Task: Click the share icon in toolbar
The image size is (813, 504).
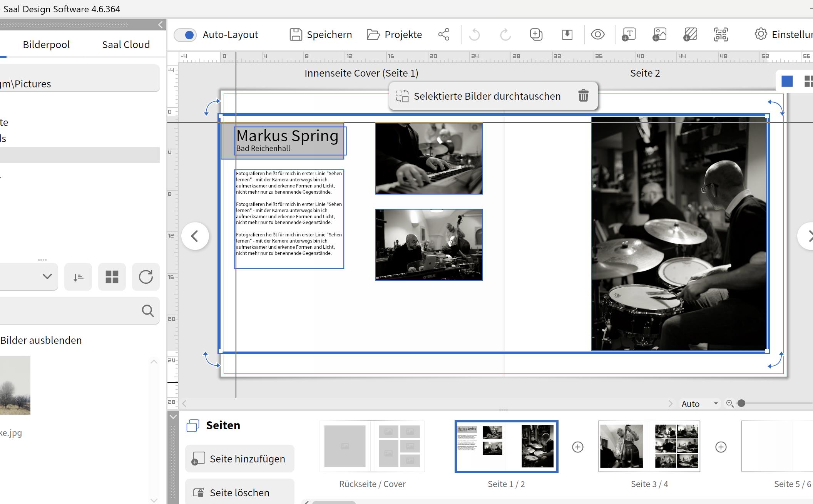Action: click(x=444, y=35)
